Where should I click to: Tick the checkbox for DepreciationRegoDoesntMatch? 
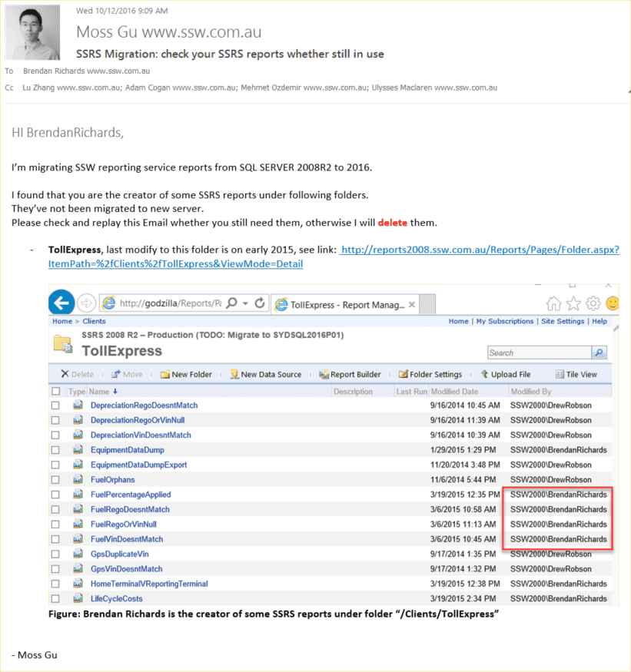click(55, 405)
